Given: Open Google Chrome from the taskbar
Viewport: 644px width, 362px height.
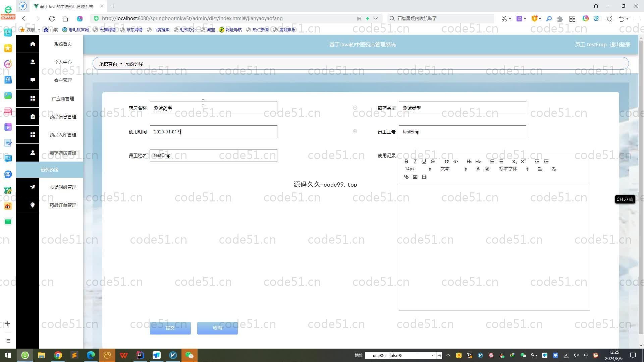Looking at the screenshot, I should pyautogui.click(x=58, y=355).
